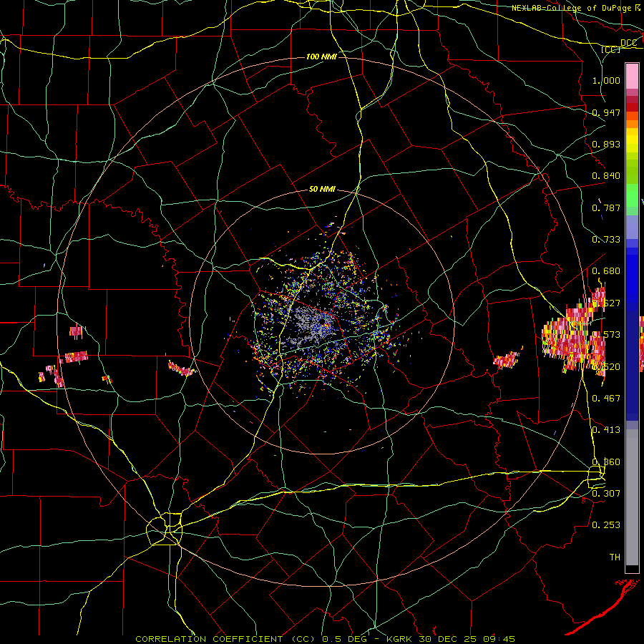Pick the gray color bar segment
Viewport: 644px width, 644px height.
(632, 497)
